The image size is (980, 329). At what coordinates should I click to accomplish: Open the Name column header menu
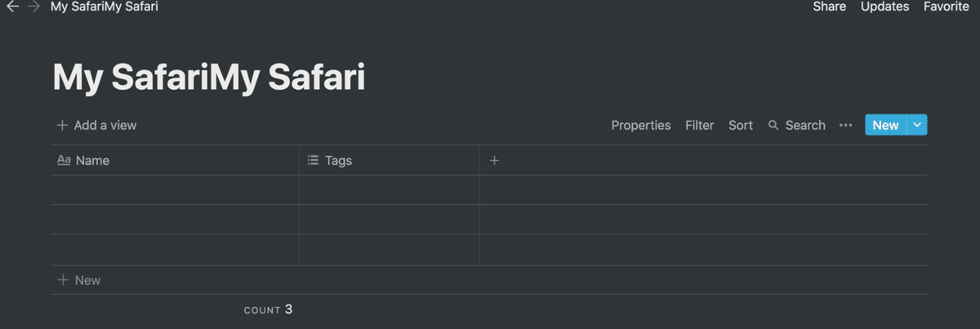coord(92,161)
